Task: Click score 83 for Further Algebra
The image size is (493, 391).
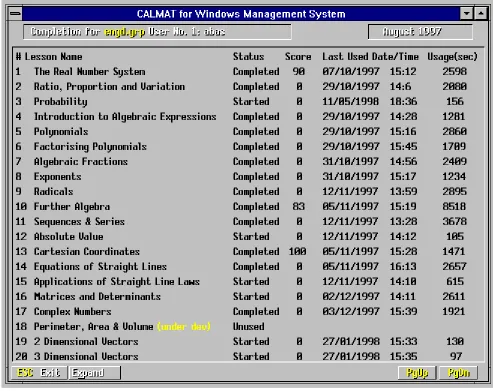Action: coord(299,207)
